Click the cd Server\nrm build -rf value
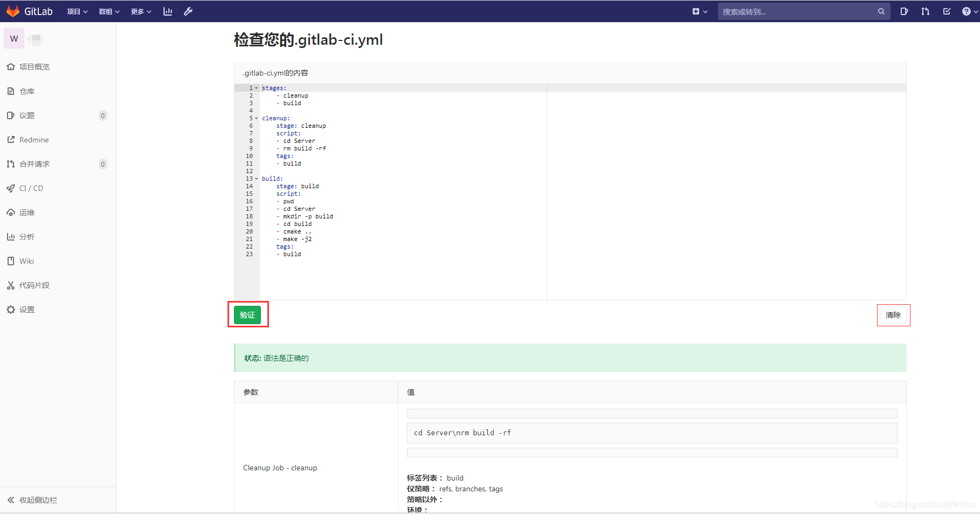980x514 pixels. coord(652,433)
